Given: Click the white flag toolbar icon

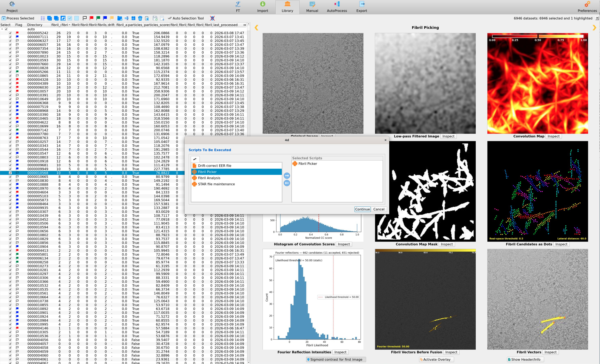Looking at the screenshot, I should 85,18.
